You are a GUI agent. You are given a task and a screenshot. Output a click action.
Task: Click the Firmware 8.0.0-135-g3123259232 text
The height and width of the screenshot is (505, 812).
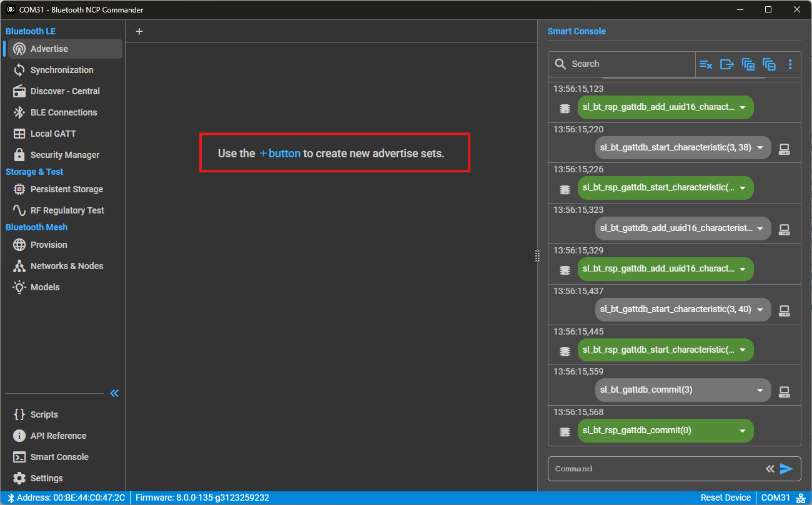tap(202, 498)
